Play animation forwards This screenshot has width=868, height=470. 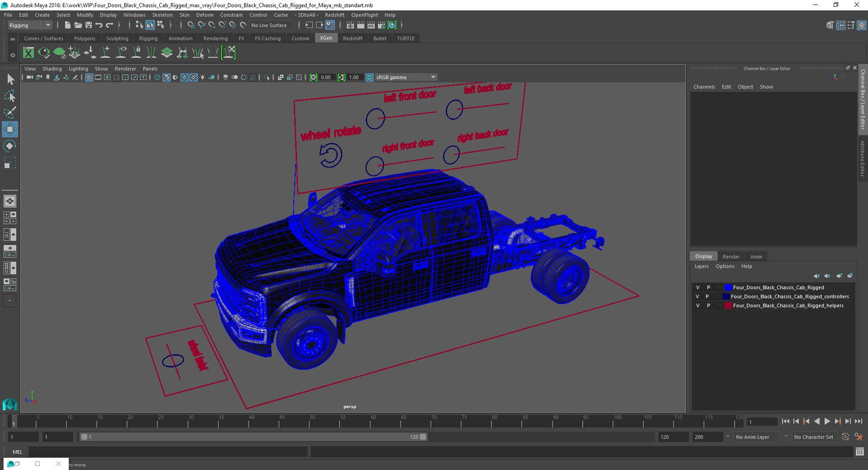(x=827, y=421)
